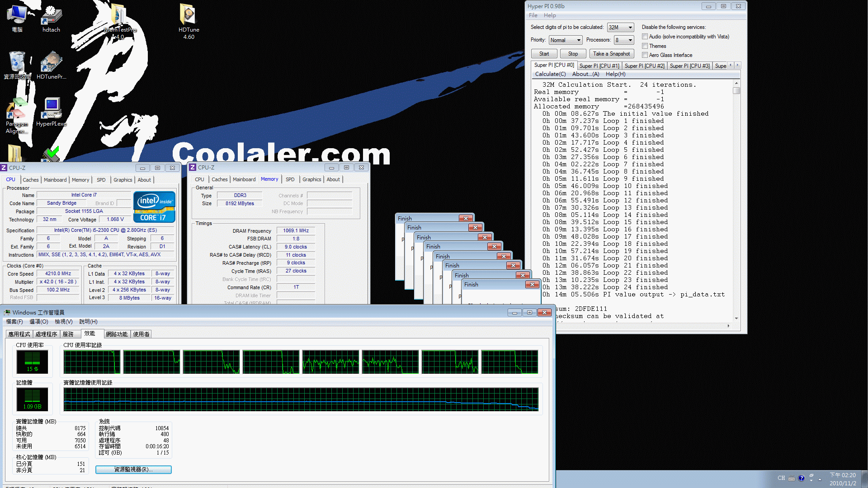Open the HDTune 4.60 folder icon

189,22
